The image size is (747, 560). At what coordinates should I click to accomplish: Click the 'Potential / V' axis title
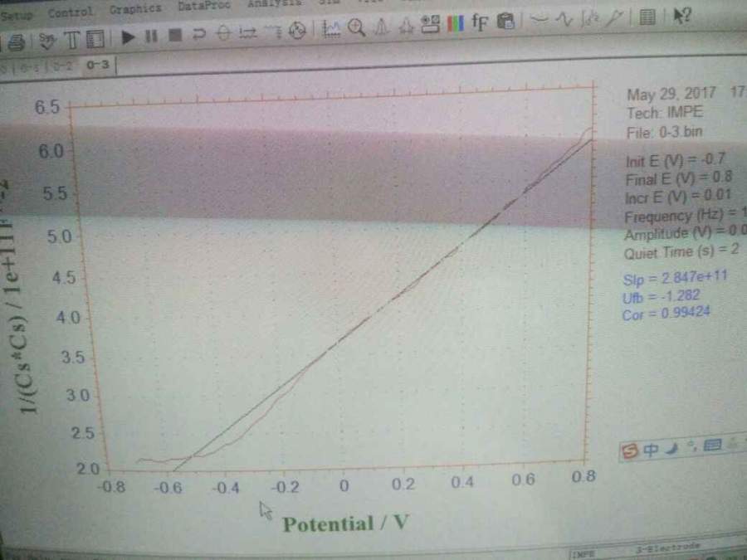tap(345, 523)
